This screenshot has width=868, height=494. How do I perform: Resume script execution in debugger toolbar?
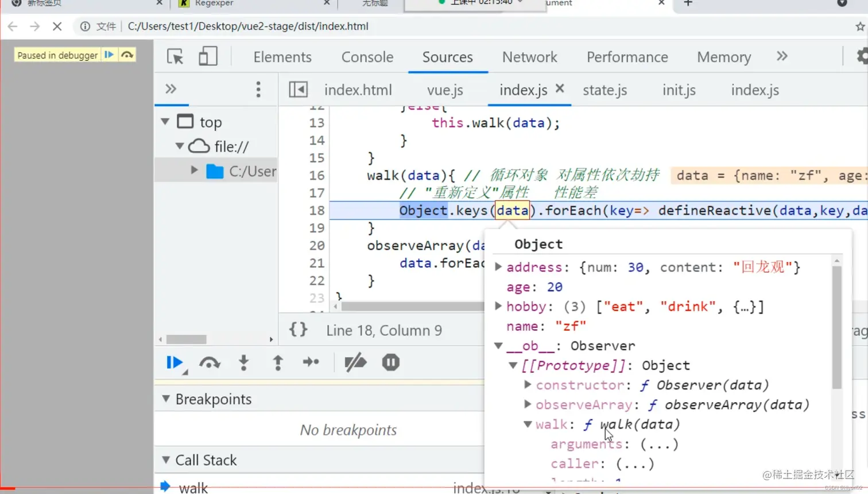(x=175, y=362)
